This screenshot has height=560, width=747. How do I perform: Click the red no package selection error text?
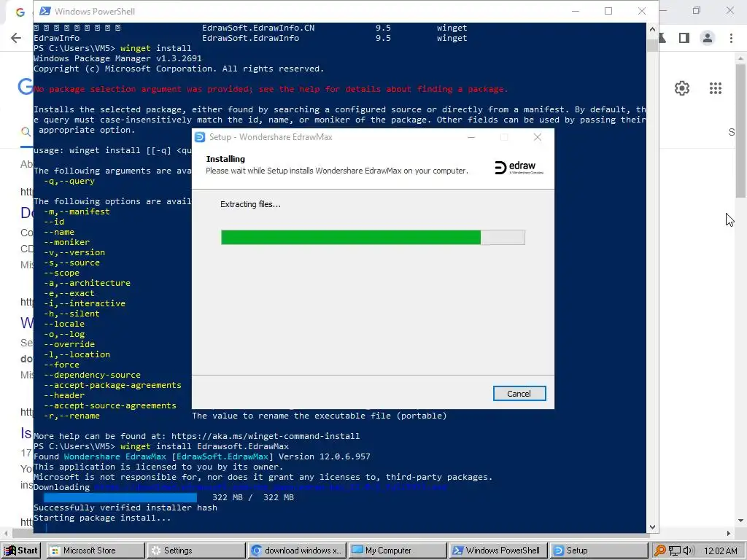271,89
